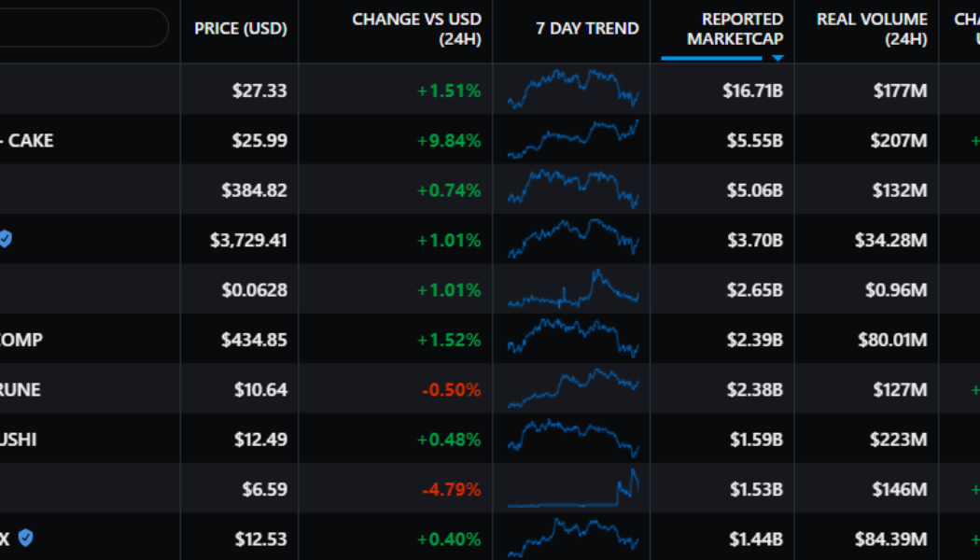Click the red -0.50% change on the RUNE row
Viewport: 980px width, 560px height.
pos(453,389)
